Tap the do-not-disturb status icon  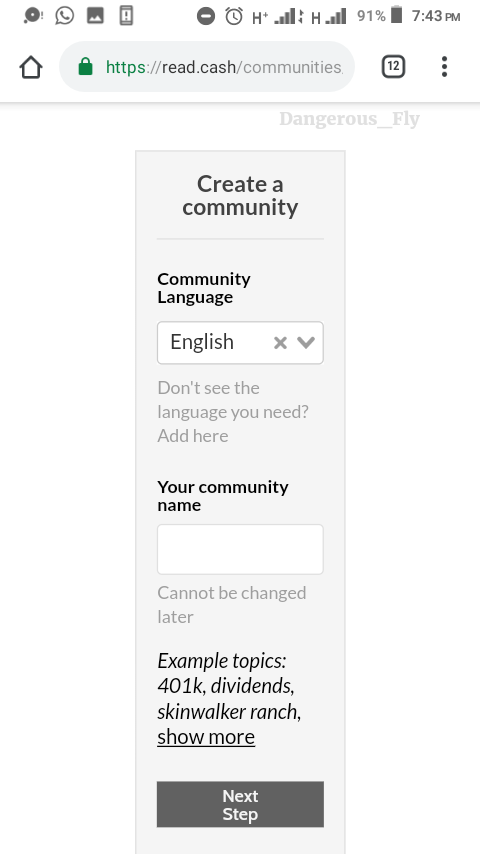pyautogui.click(x=206, y=17)
